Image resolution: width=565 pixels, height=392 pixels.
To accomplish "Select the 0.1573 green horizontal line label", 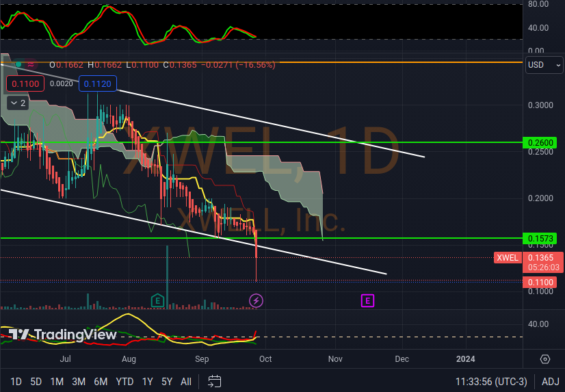I will coord(540,238).
